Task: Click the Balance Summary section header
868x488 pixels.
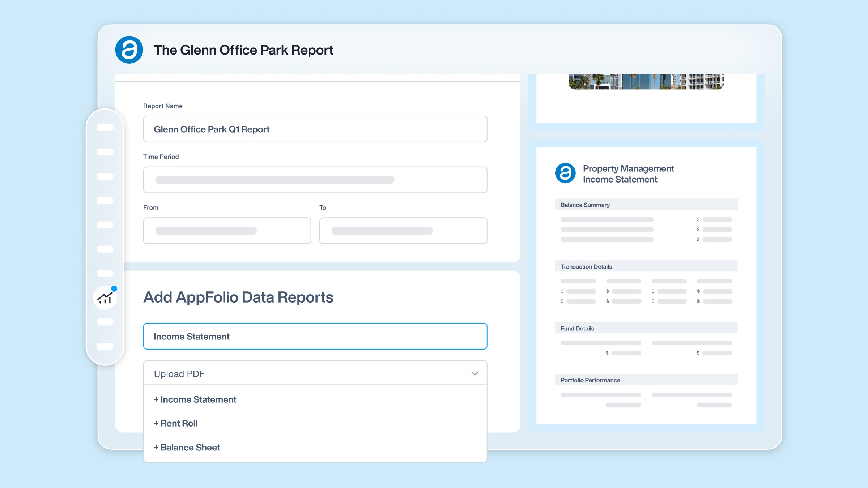Action: click(646, 205)
